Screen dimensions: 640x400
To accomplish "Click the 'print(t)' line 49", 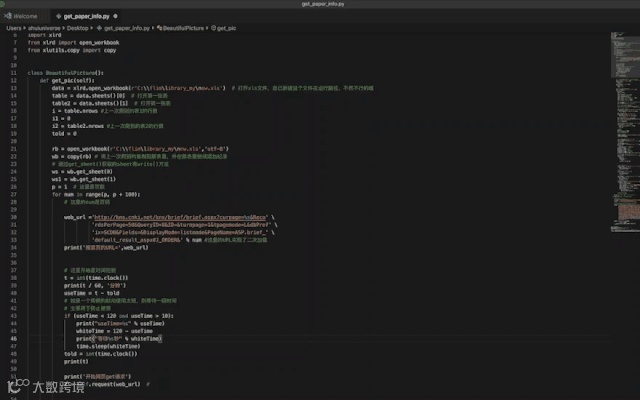I will pyautogui.click(x=76, y=362).
